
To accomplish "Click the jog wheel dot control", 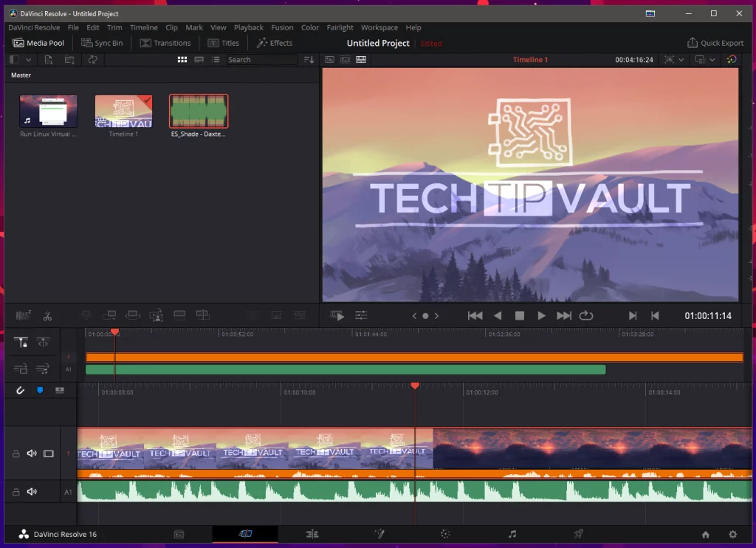I will (x=425, y=316).
